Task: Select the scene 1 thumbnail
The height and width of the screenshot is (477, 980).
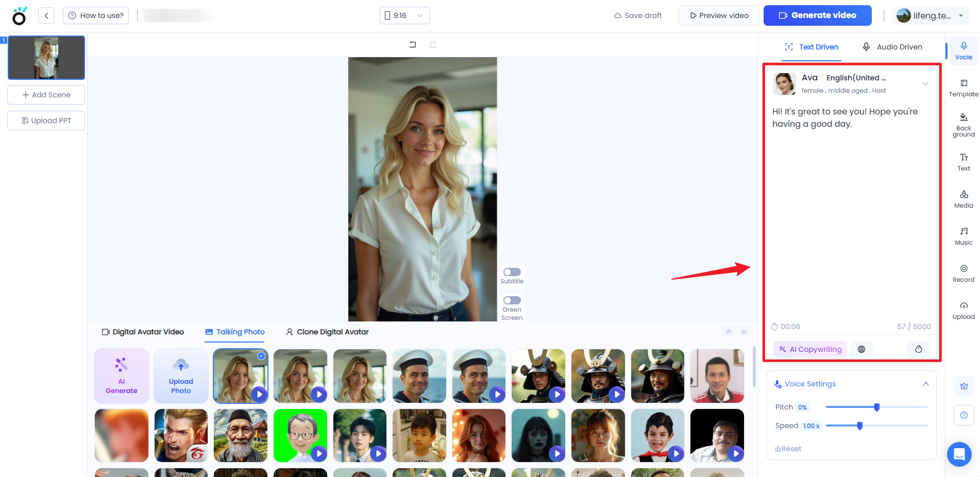Action: [46, 58]
